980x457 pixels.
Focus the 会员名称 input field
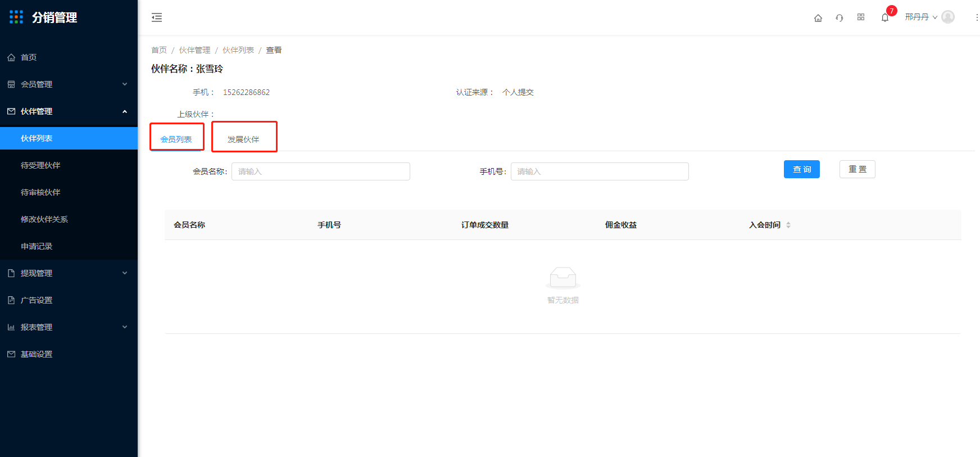[x=321, y=171]
